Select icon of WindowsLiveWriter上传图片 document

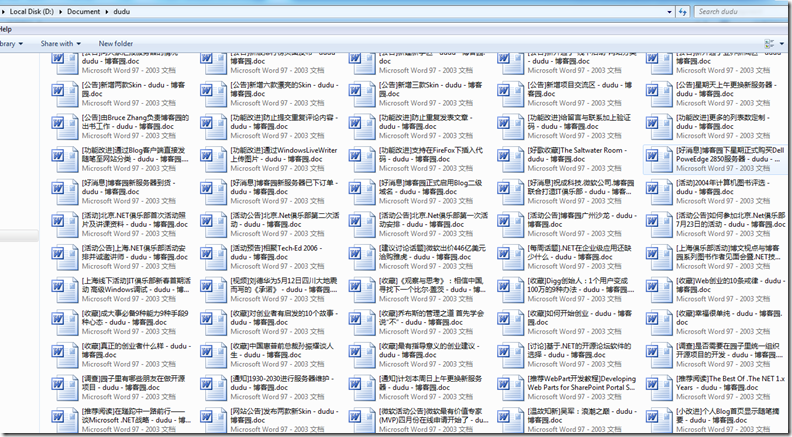tap(213, 160)
